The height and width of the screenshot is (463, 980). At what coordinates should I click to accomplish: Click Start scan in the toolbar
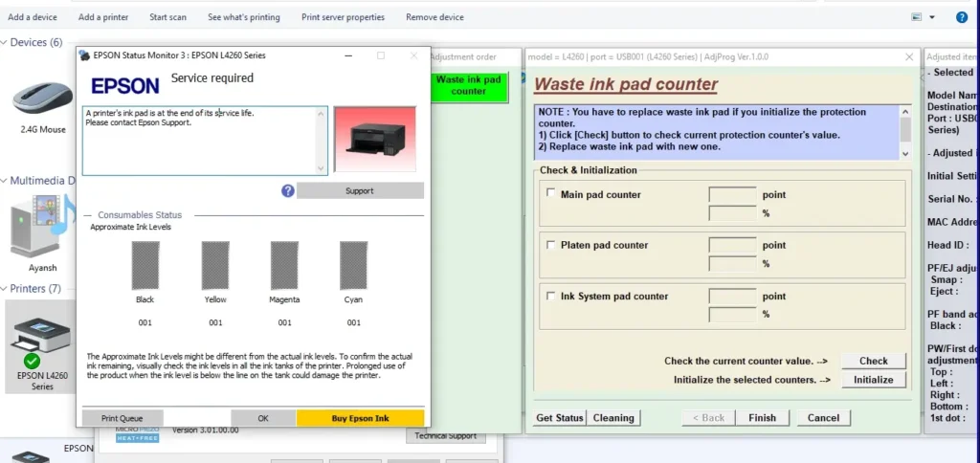point(167,17)
